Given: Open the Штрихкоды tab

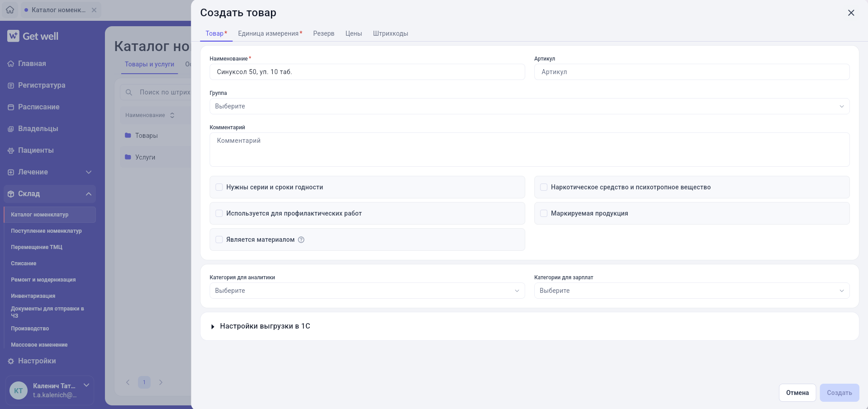Looking at the screenshot, I should pos(390,33).
